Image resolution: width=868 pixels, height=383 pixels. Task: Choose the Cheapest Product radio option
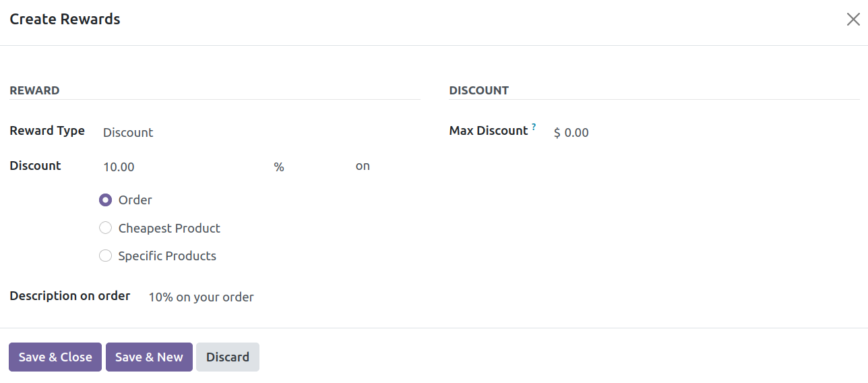click(x=105, y=228)
